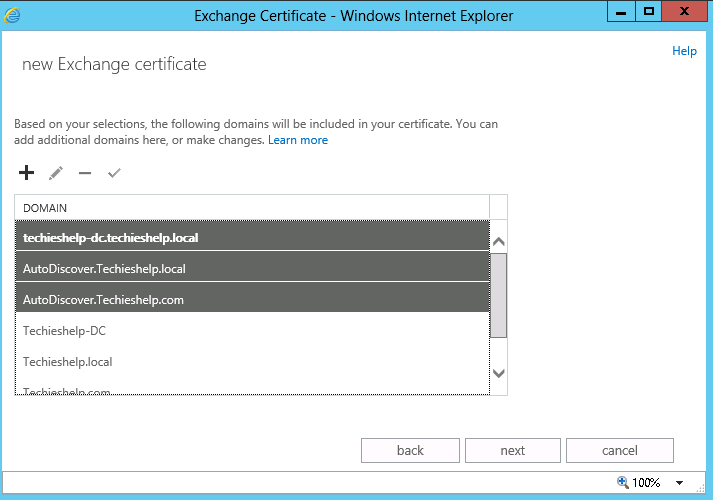Click scroll up arrow of domain list
The image size is (713, 500).
(x=499, y=241)
